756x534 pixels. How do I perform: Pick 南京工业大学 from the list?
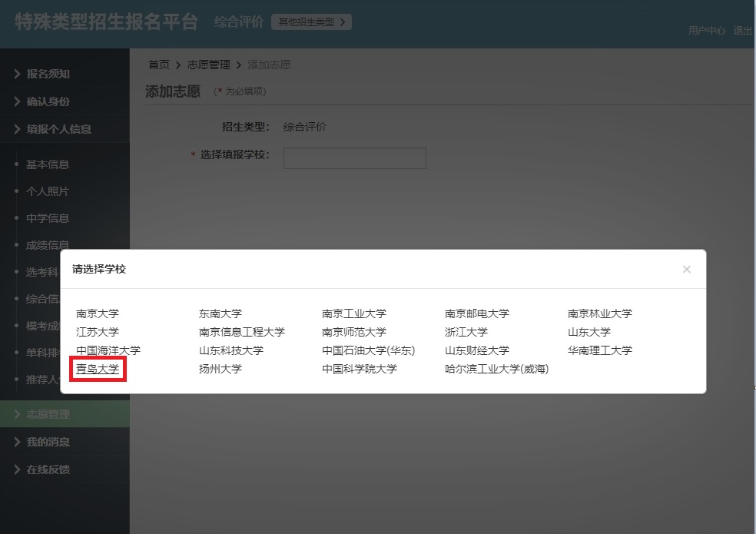tap(354, 313)
